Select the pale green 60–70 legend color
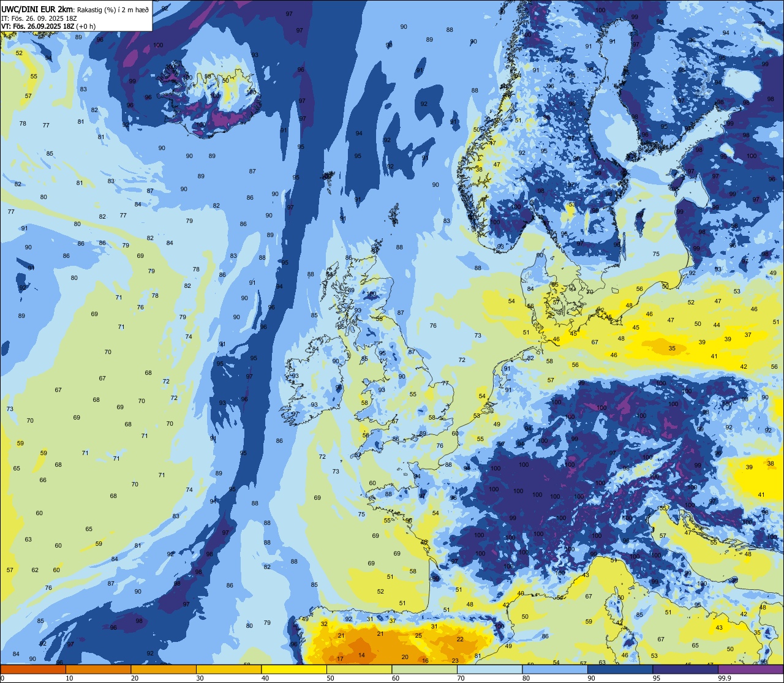Image resolution: width=784 pixels, height=683 pixels. point(424,669)
